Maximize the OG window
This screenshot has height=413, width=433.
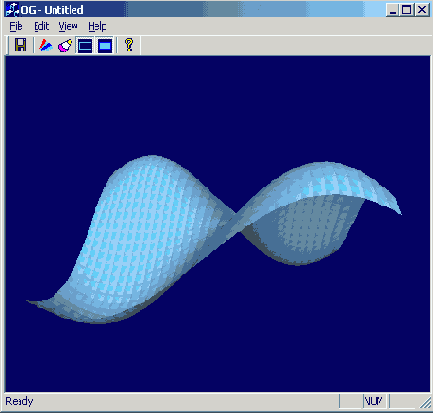[x=407, y=10]
